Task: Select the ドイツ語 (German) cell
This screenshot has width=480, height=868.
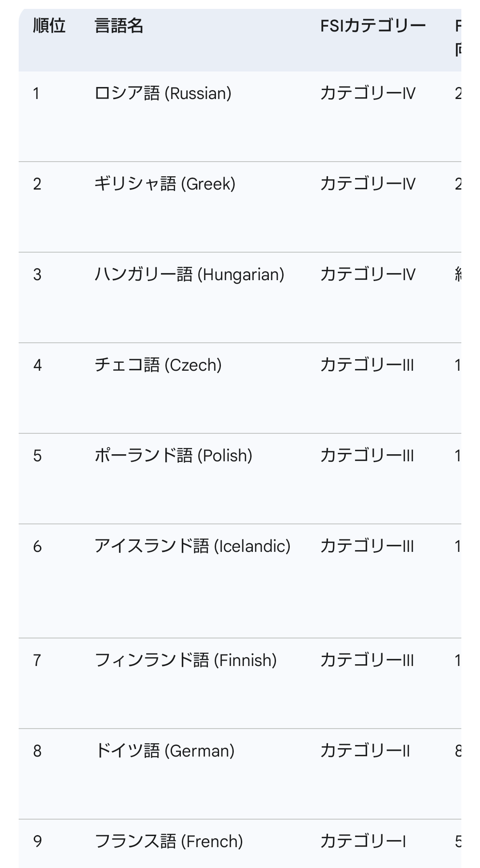Action: (x=164, y=751)
